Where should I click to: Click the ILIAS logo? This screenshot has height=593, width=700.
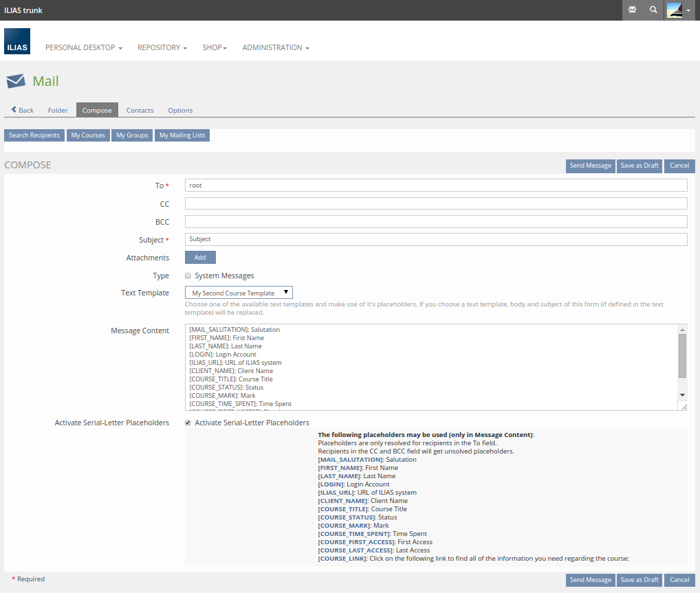[x=17, y=41]
